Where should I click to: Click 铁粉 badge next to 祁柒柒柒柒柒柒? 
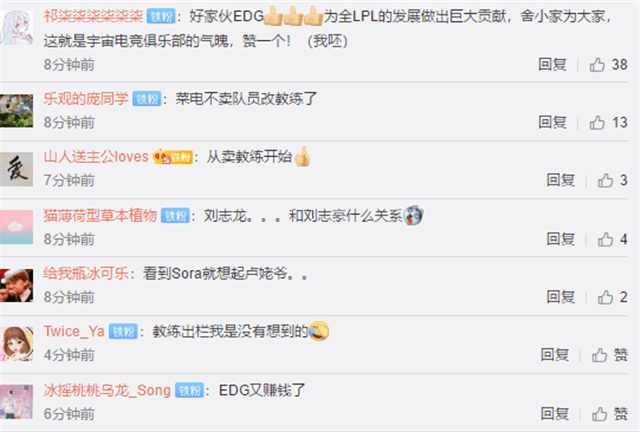pyautogui.click(x=161, y=16)
